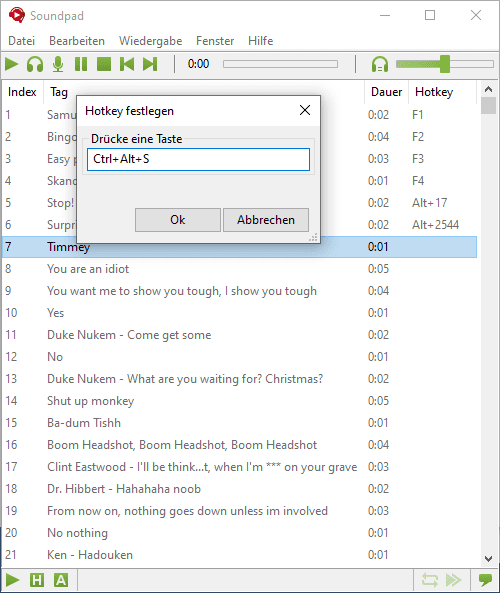Pause playback with the pause icon
500x593 pixels.
81,64
